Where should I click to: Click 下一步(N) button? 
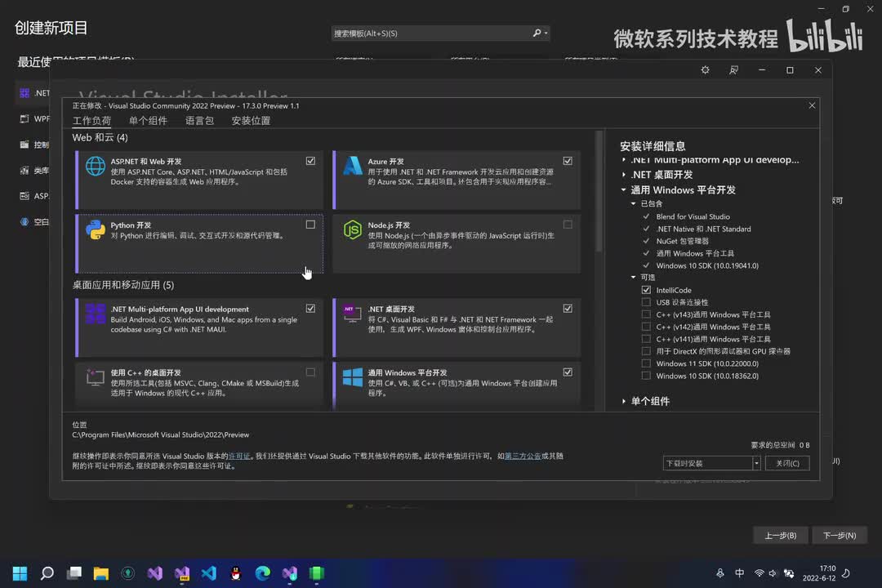tap(840, 535)
